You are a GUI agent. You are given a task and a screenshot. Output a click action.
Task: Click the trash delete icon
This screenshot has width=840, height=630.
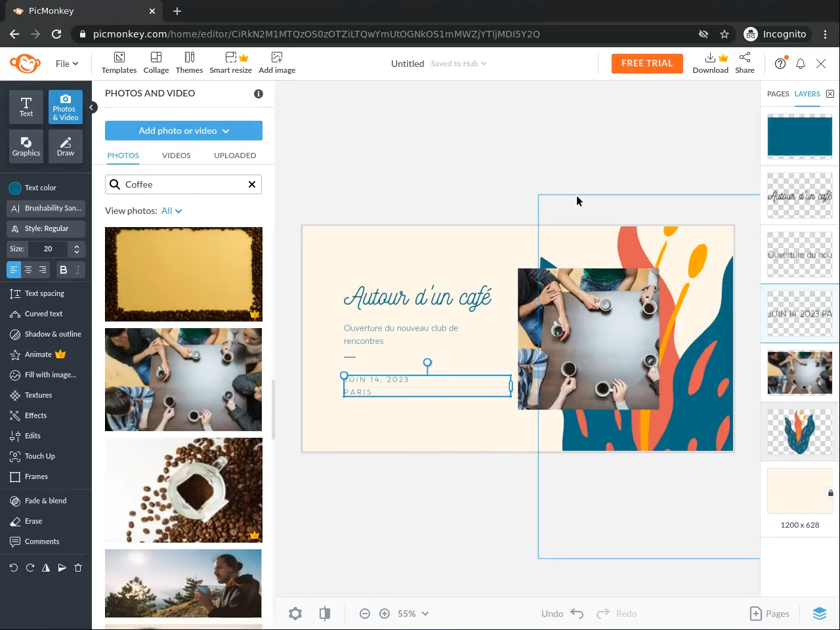tap(78, 568)
